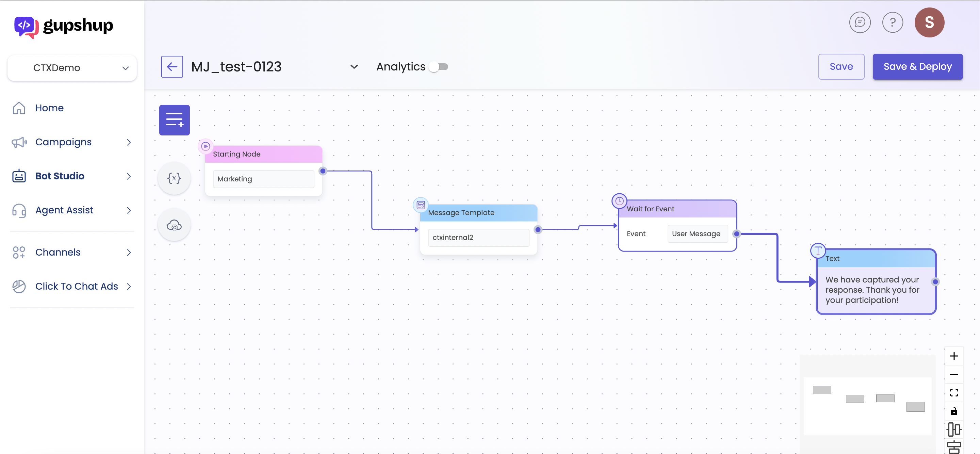The height and width of the screenshot is (454, 980).
Task: Open the help question mark icon
Action: pyautogui.click(x=893, y=22)
